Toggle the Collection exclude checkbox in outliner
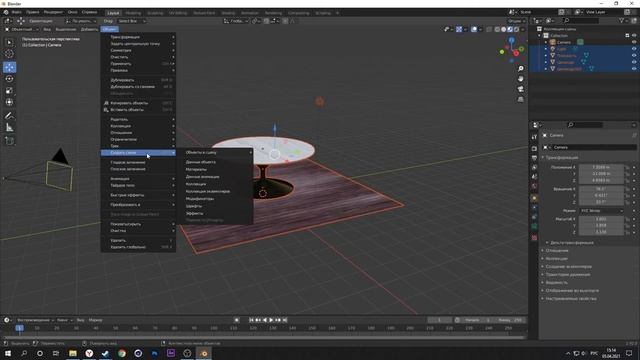Image resolution: width=640 pixels, height=360 pixels. (x=627, y=36)
